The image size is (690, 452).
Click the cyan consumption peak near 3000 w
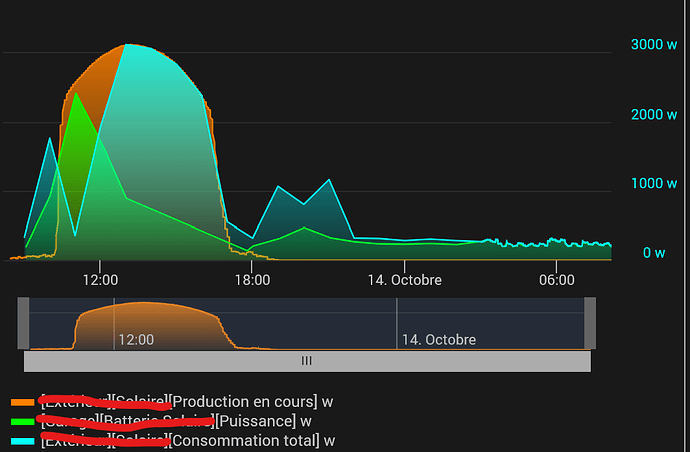[126, 44]
